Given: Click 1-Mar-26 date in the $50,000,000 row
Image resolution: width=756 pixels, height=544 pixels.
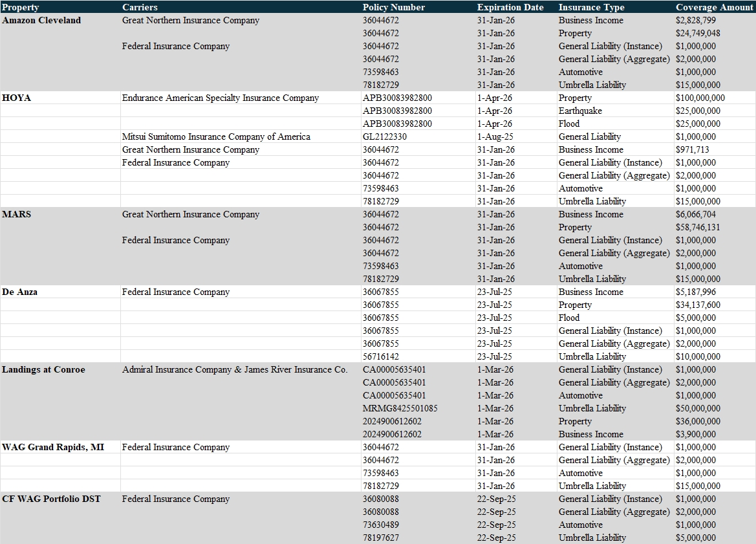Looking at the screenshot, I should pos(495,408).
